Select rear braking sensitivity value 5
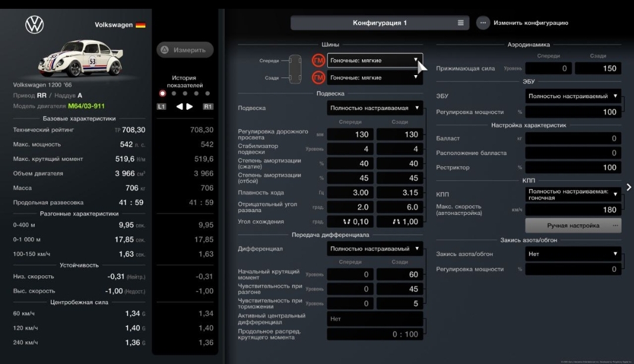634x364 pixels. pos(400,304)
